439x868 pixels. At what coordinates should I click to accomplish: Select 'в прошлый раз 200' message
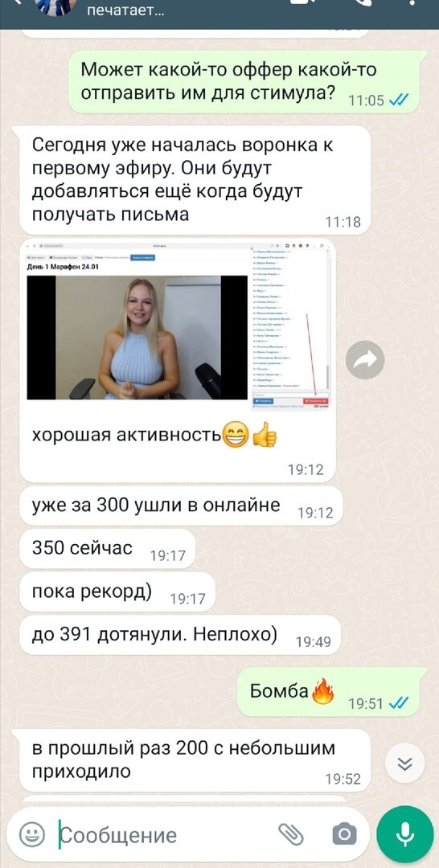pos(195,759)
